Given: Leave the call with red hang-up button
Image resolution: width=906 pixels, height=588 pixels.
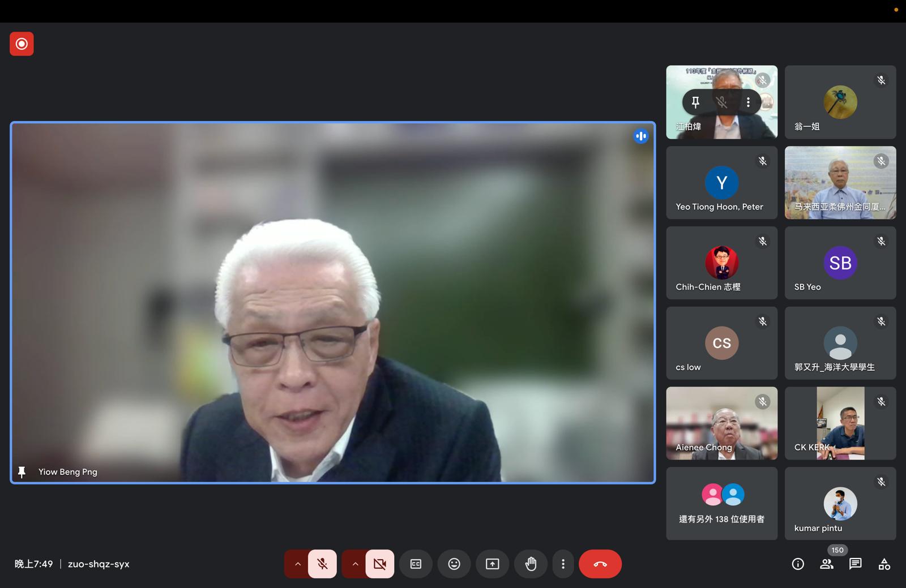Looking at the screenshot, I should [600, 564].
